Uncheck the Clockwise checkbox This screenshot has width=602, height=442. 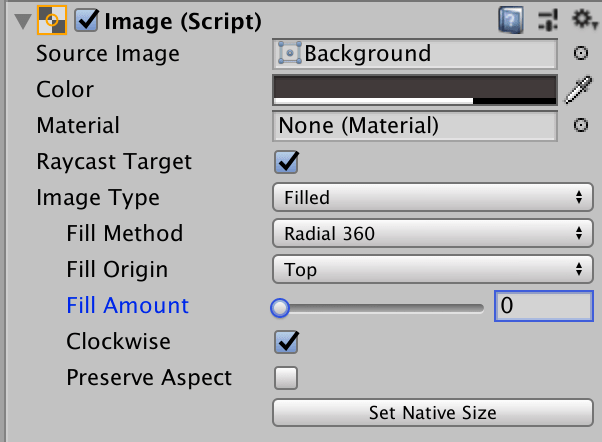[286, 342]
